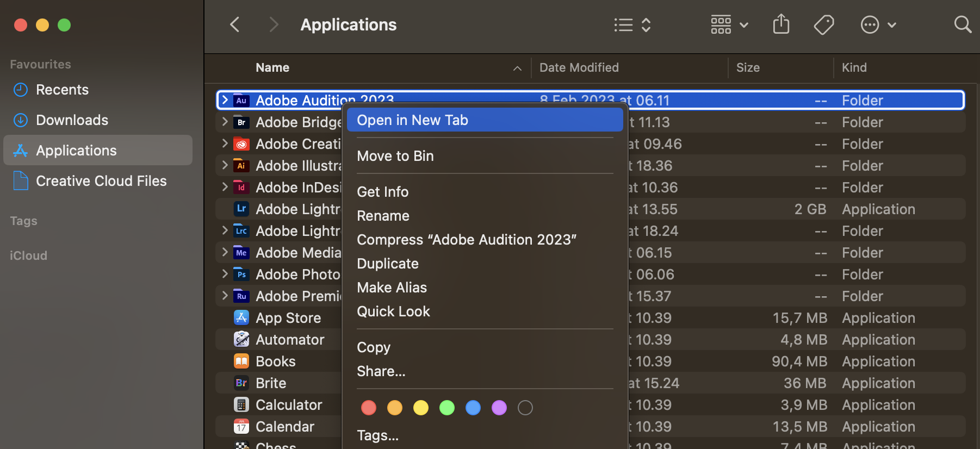Click the Calendar app icon
The height and width of the screenshot is (449, 980).
pos(241,426)
